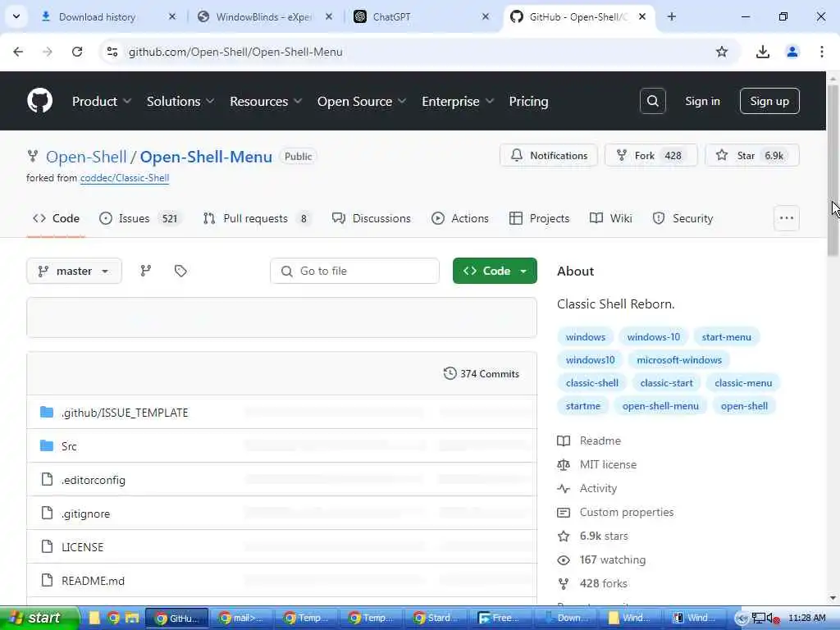Click the classic-shell topic tag
Image resolution: width=840 pixels, height=630 pixels.
coord(592,383)
